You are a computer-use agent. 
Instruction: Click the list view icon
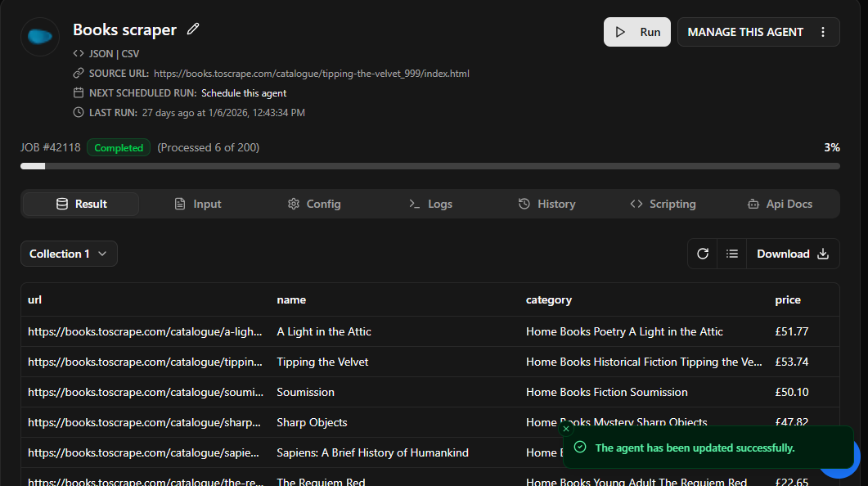click(x=732, y=254)
